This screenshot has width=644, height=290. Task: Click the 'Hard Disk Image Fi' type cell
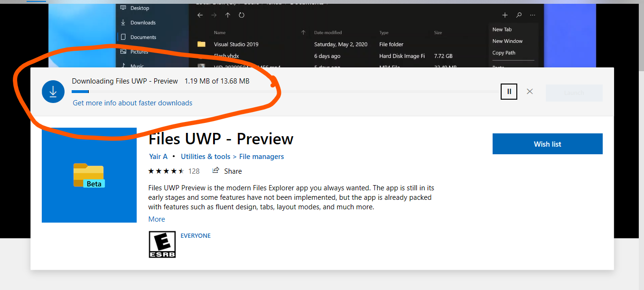pos(402,56)
